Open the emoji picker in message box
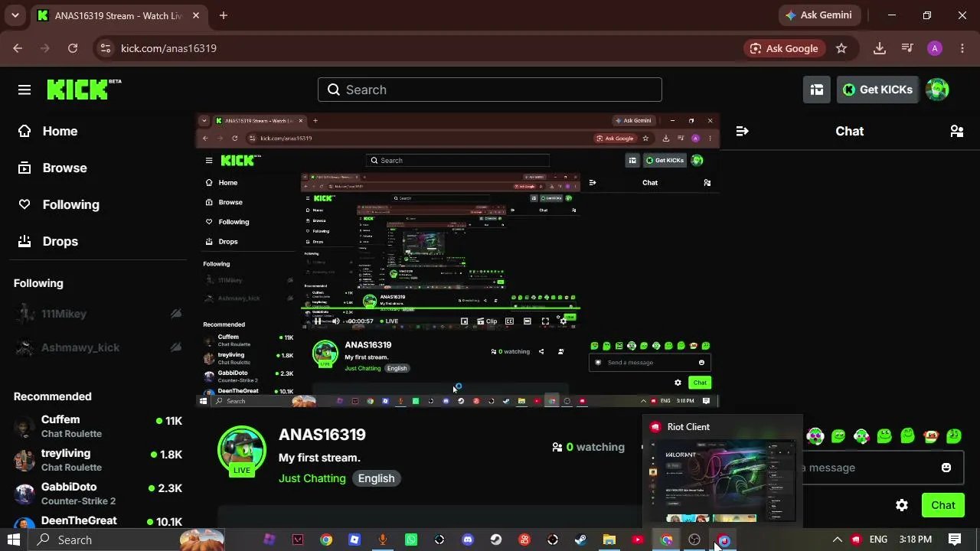This screenshot has height=551, width=980. (x=946, y=468)
